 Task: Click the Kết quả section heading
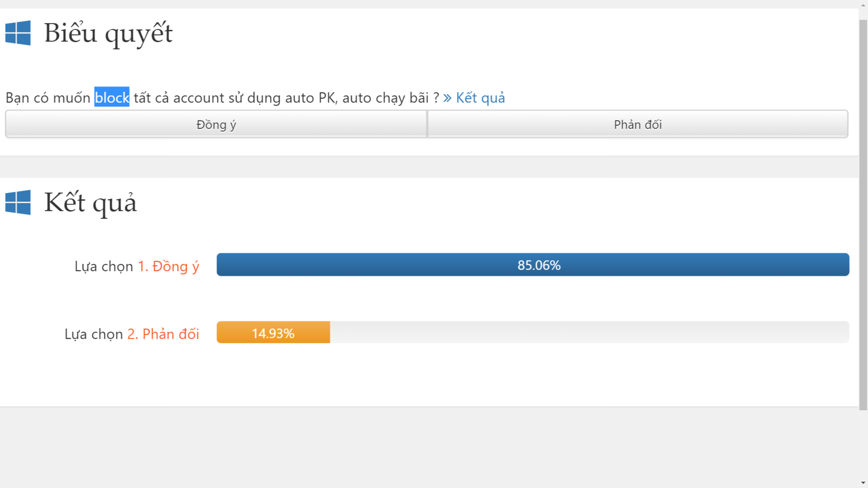point(90,203)
